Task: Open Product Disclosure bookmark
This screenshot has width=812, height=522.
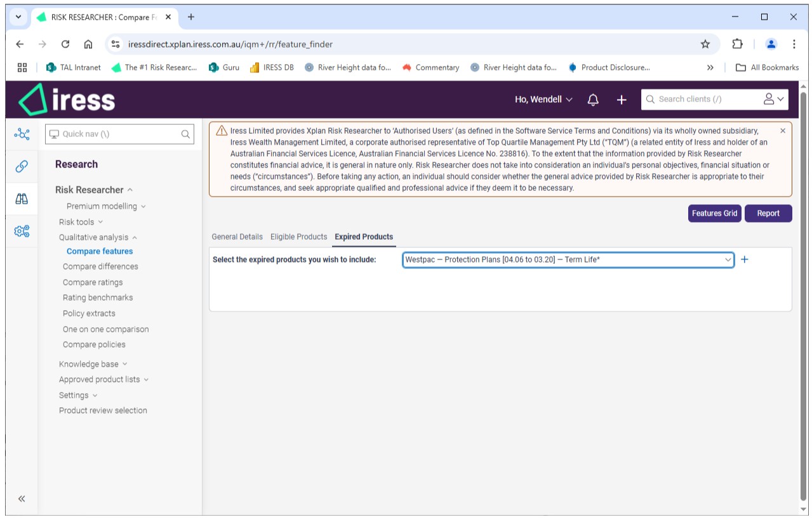Action: point(609,67)
